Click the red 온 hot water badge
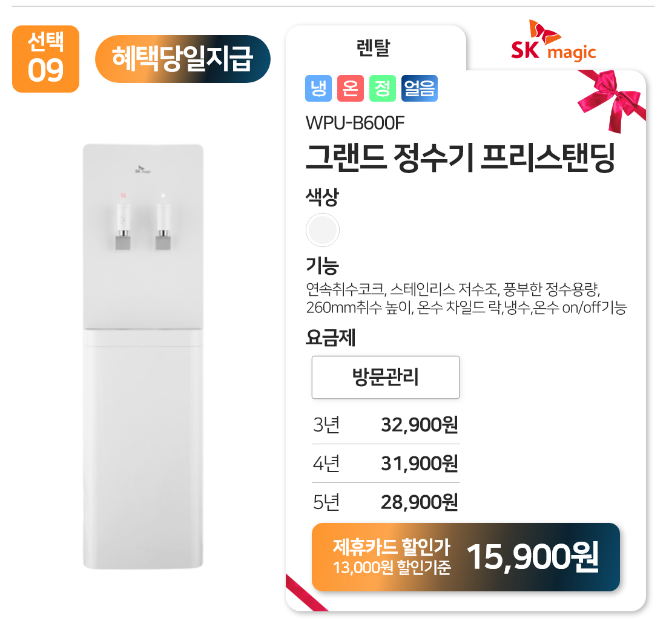This screenshot has height=644, width=666. (x=350, y=89)
